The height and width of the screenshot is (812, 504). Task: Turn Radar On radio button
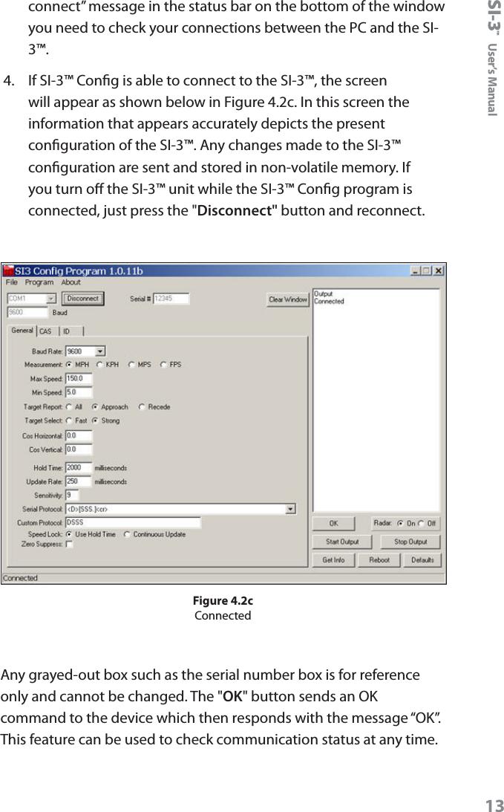point(400,524)
